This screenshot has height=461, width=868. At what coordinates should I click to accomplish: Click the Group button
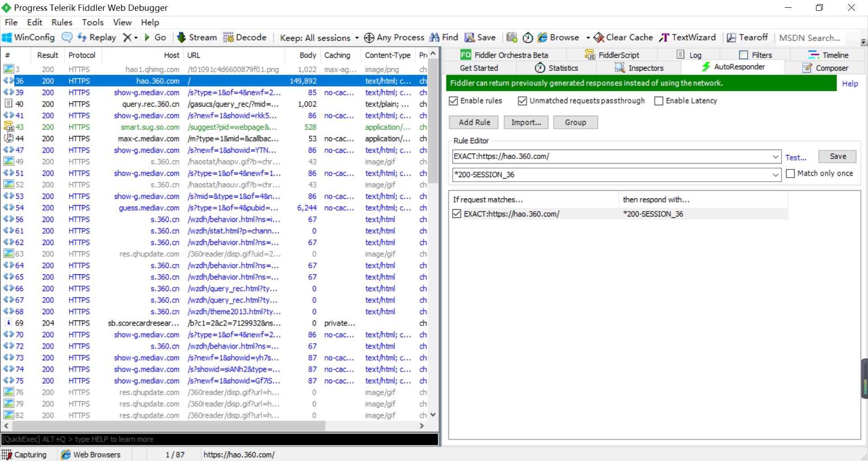pos(575,122)
